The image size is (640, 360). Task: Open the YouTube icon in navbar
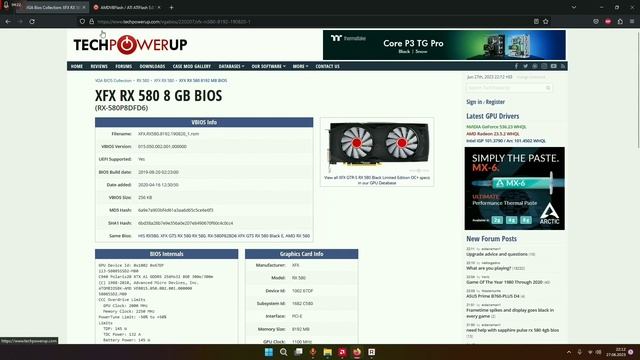[553, 66]
